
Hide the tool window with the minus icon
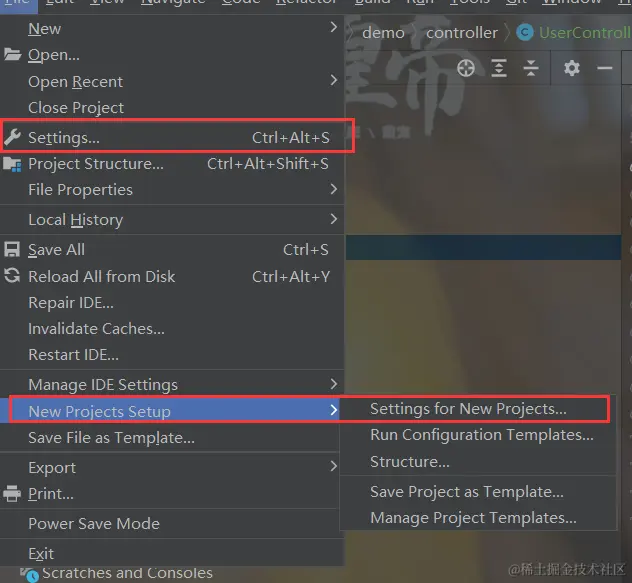coord(604,68)
